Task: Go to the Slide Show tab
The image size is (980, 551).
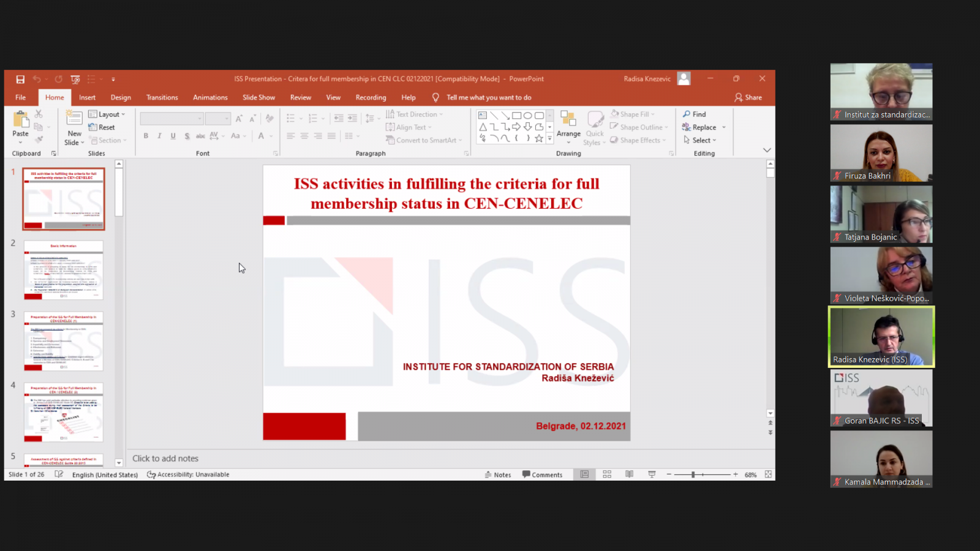Action: pos(258,97)
